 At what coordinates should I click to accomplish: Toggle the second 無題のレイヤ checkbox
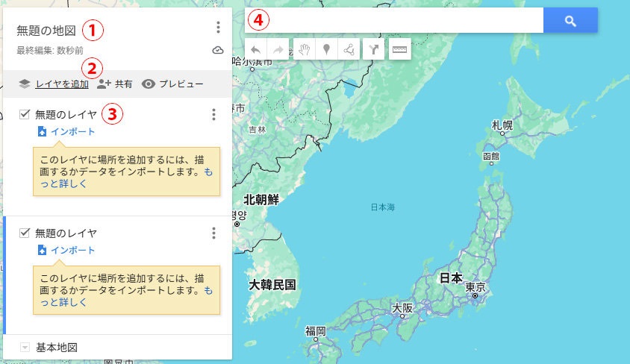click(25, 233)
